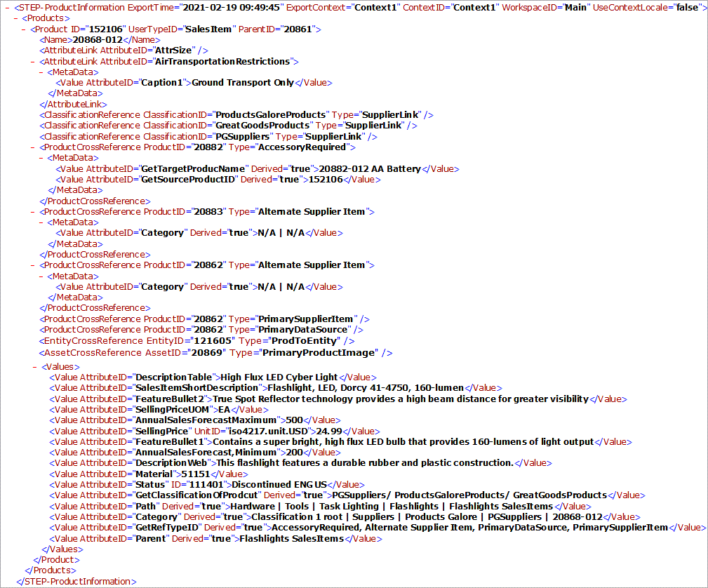Click the Category line starting Classification 1 root
The width and height of the screenshot is (708, 588).
(x=345, y=517)
